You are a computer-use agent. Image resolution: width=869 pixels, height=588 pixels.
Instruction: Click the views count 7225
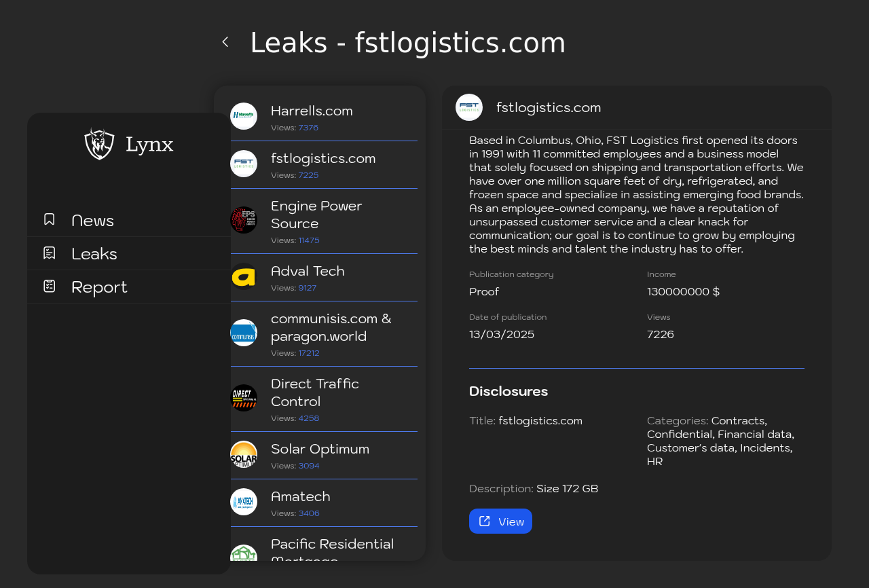coord(308,175)
